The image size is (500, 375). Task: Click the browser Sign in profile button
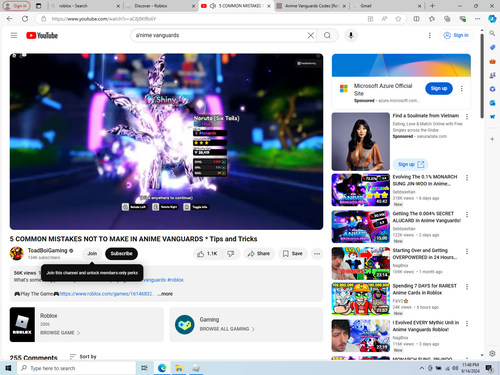[x=16, y=6]
